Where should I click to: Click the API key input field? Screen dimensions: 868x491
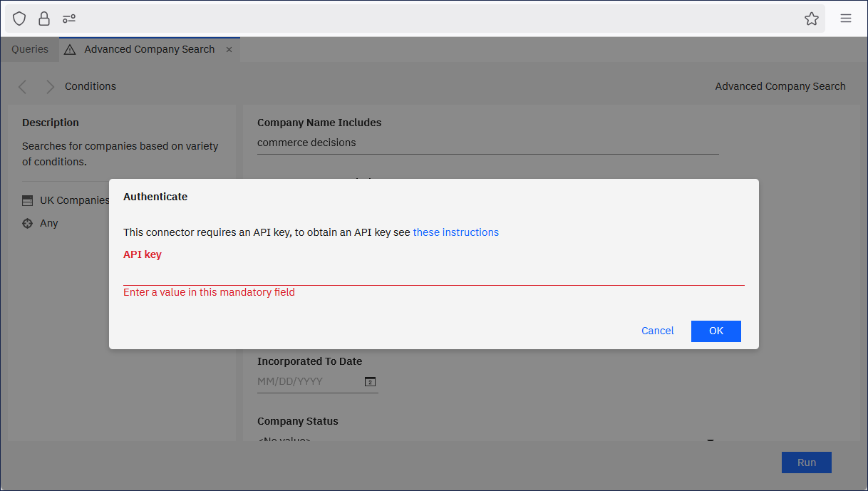click(x=433, y=274)
